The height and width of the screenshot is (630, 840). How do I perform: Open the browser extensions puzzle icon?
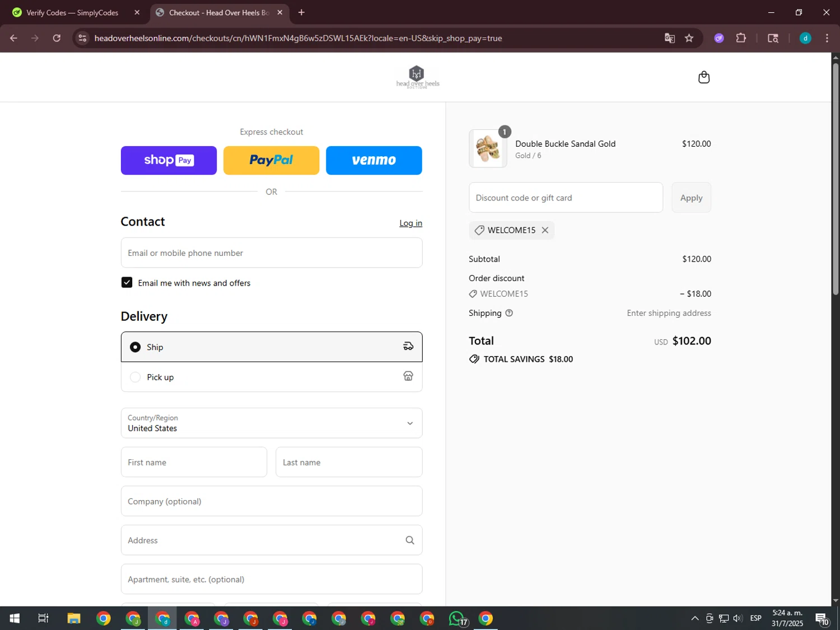(x=741, y=38)
